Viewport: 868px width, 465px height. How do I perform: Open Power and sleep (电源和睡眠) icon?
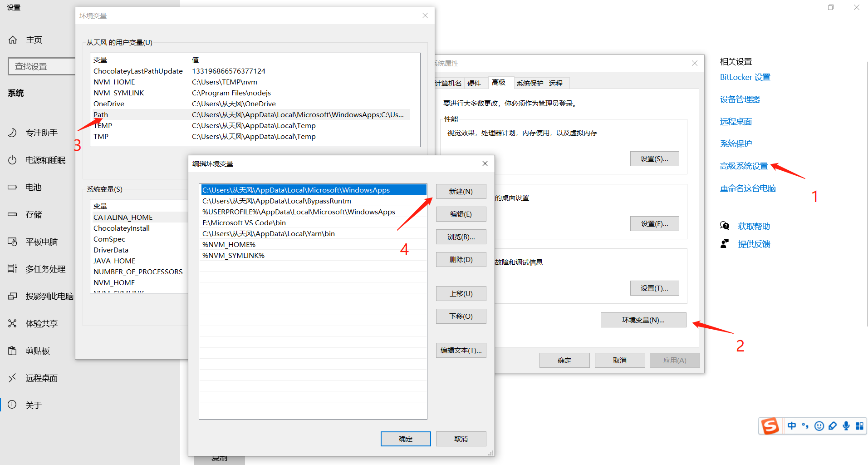[12, 160]
